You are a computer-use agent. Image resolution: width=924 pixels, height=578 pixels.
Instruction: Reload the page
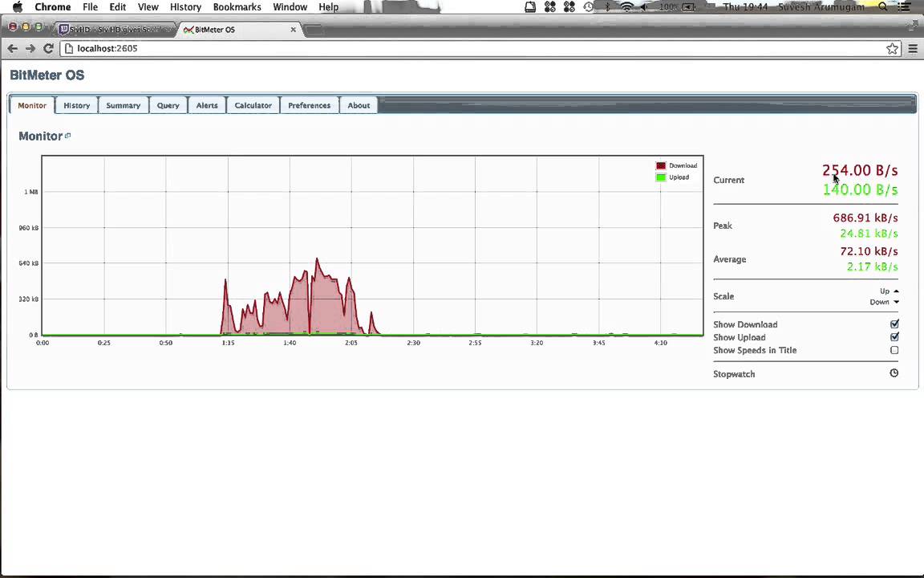click(x=48, y=48)
